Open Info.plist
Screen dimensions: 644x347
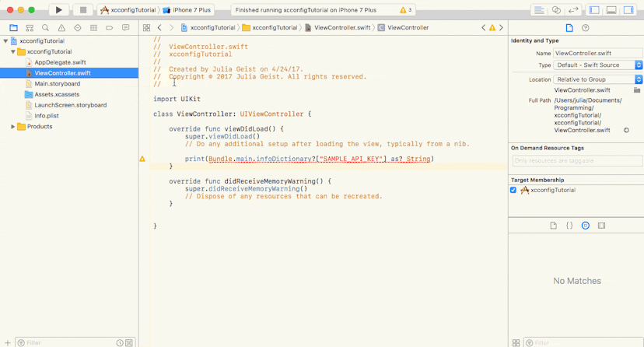[x=47, y=116]
